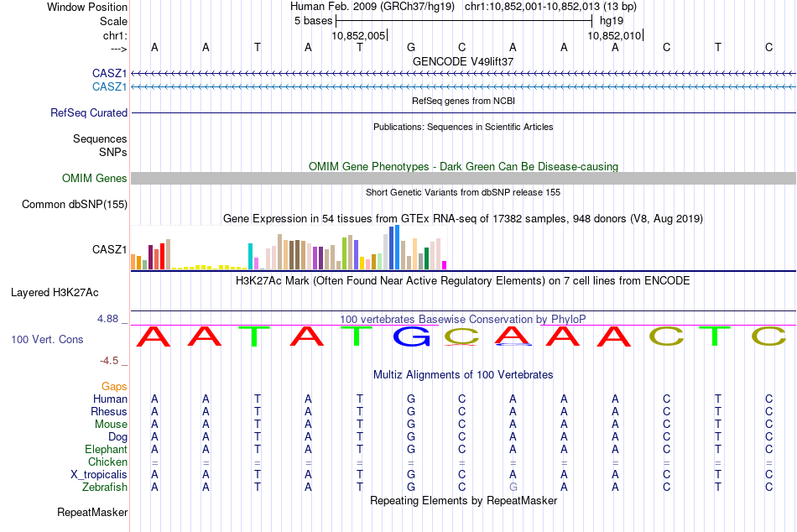Select the chr1: ruler label
The width and height of the screenshot is (797, 532).
coord(115,35)
